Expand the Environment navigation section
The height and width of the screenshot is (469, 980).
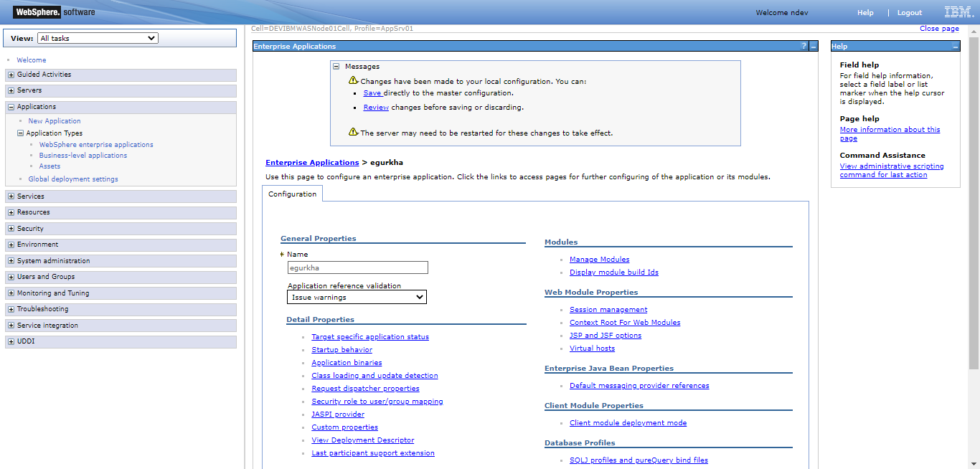coord(11,245)
